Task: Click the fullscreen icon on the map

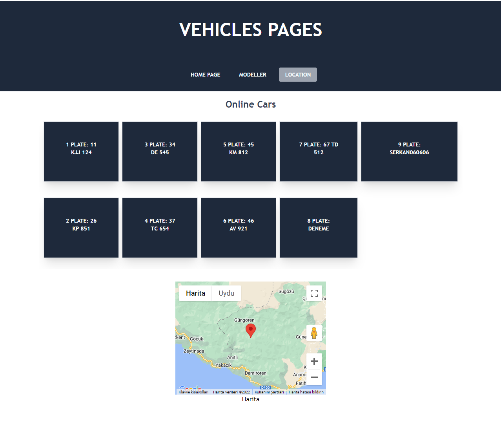Action: (314, 293)
